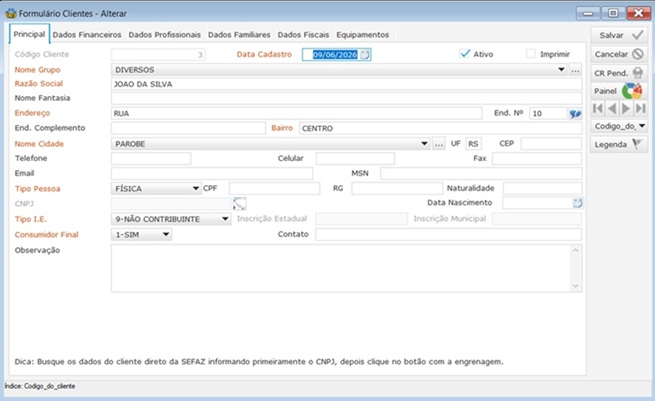Click the CPF field
The image size is (655, 401).
[x=274, y=188]
